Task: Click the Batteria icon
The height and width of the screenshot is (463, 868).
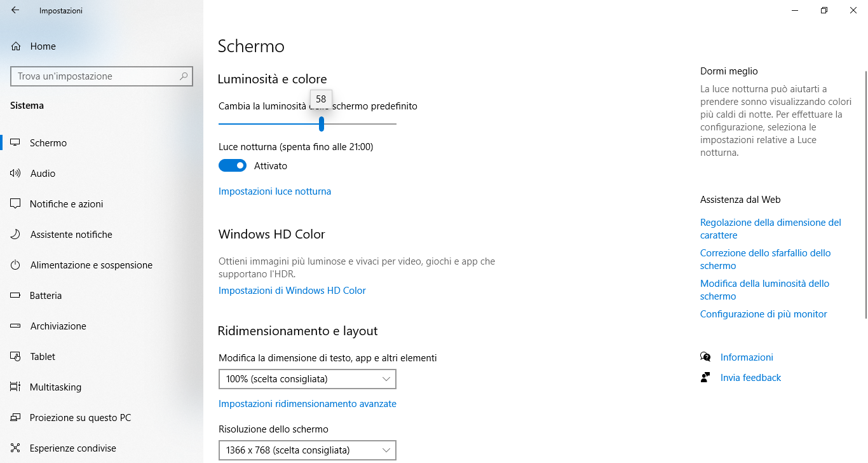Action: tap(16, 295)
